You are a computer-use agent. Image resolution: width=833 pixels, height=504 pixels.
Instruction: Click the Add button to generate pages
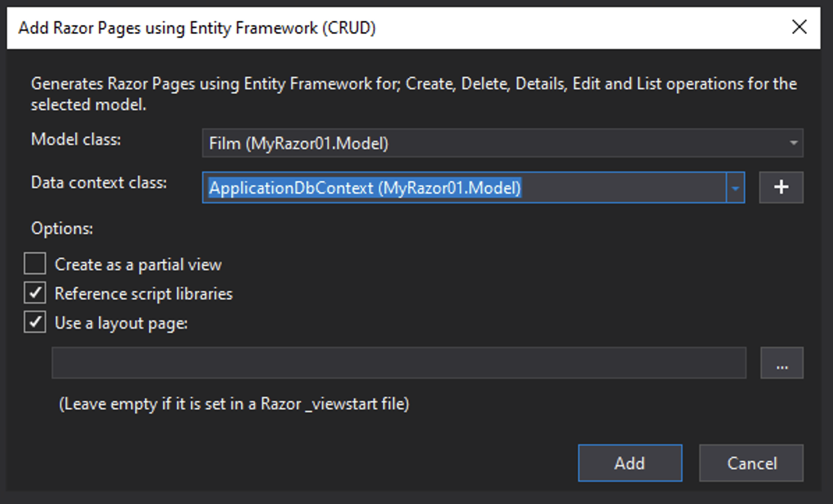(630, 463)
